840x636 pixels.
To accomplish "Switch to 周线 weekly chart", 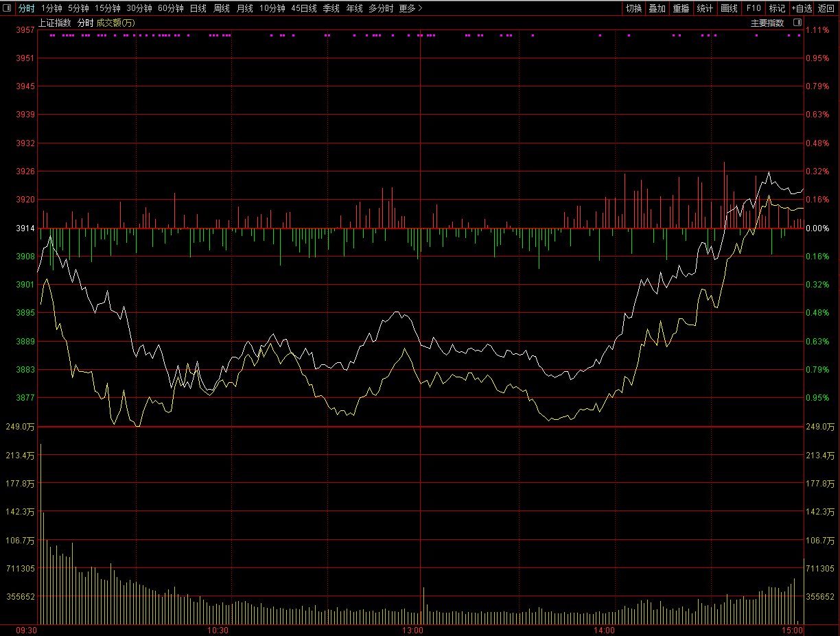I will click(x=221, y=8).
